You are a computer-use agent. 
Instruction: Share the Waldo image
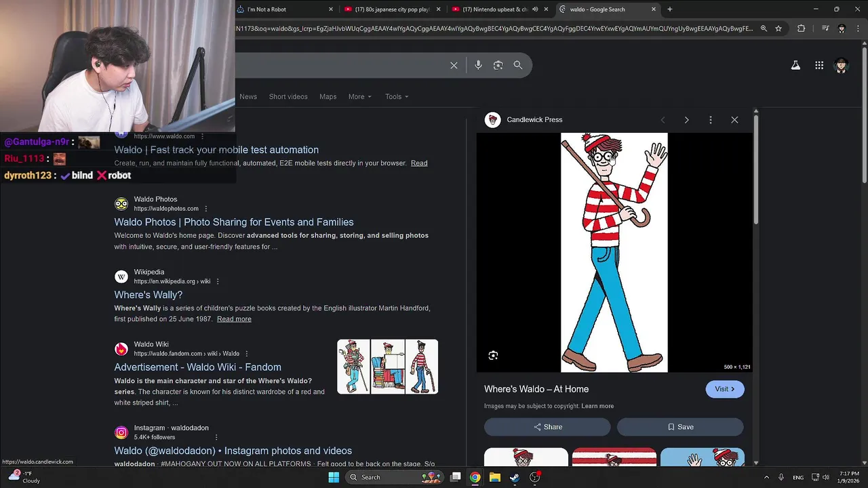547,427
